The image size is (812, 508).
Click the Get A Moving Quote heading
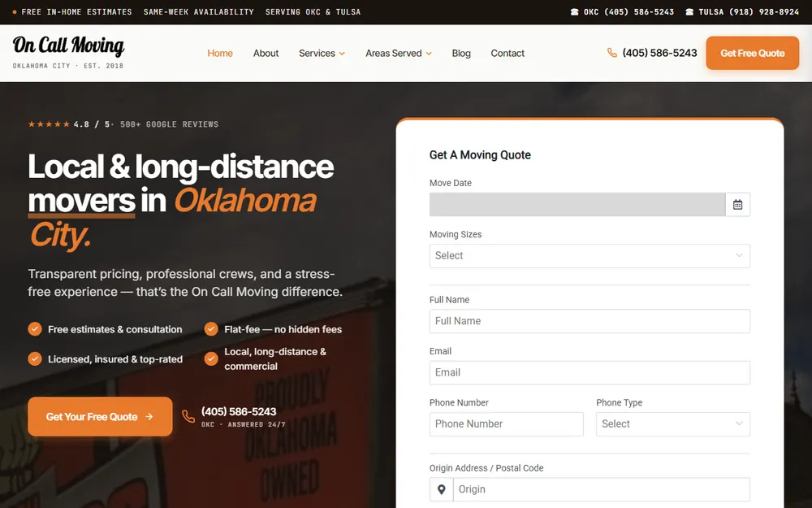480,155
